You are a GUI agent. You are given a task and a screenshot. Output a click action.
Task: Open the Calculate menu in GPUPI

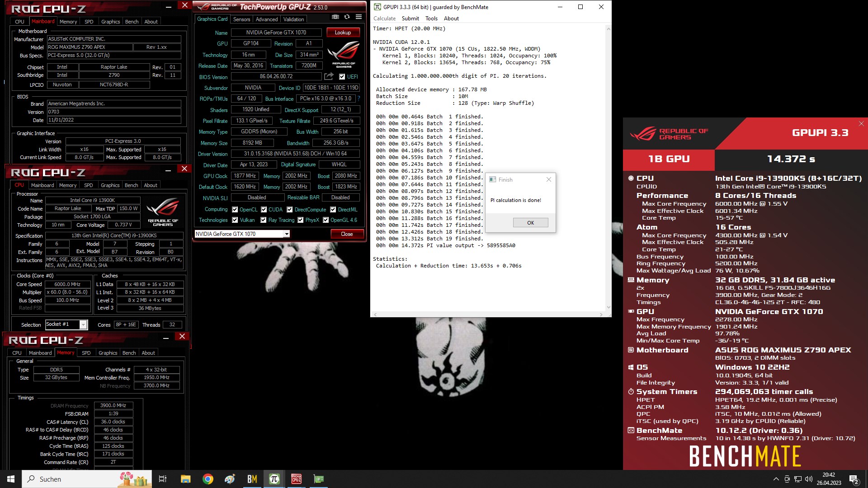(x=384, y=19)
